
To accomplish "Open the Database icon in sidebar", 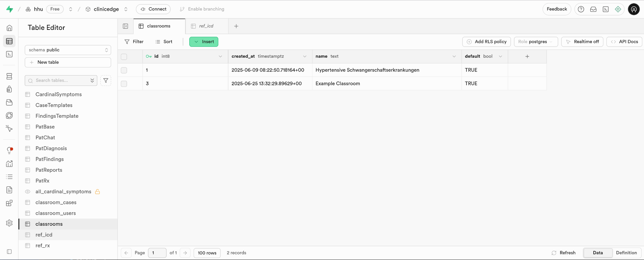I will tap(9, 76).
